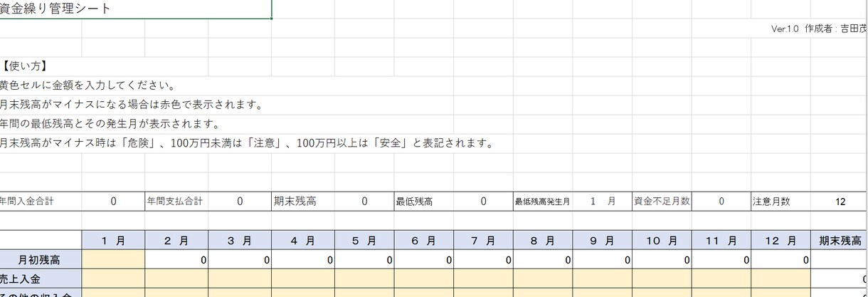Select the 月初残高 cell under 9 月
The height and width of the screenshot is (297, 868).
pos(603,259)
